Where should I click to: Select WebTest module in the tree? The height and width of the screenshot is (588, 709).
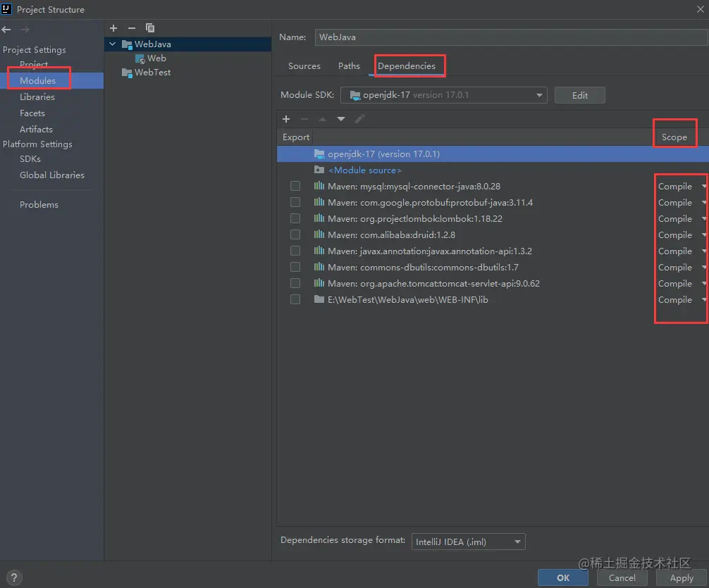(152, 73)
